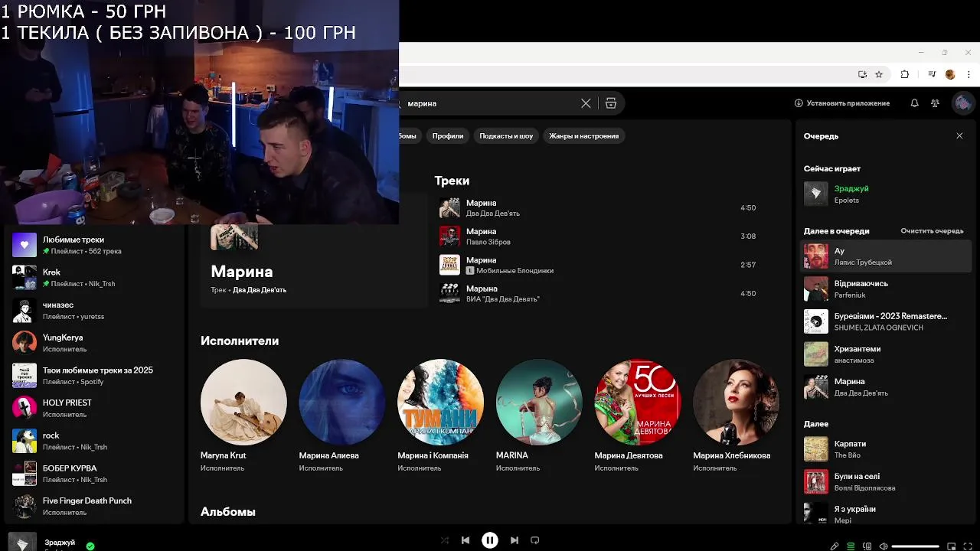Click the saved checkmark next to Зраджуй
Viewport: 980px width, 551px height.
[90, 546]
